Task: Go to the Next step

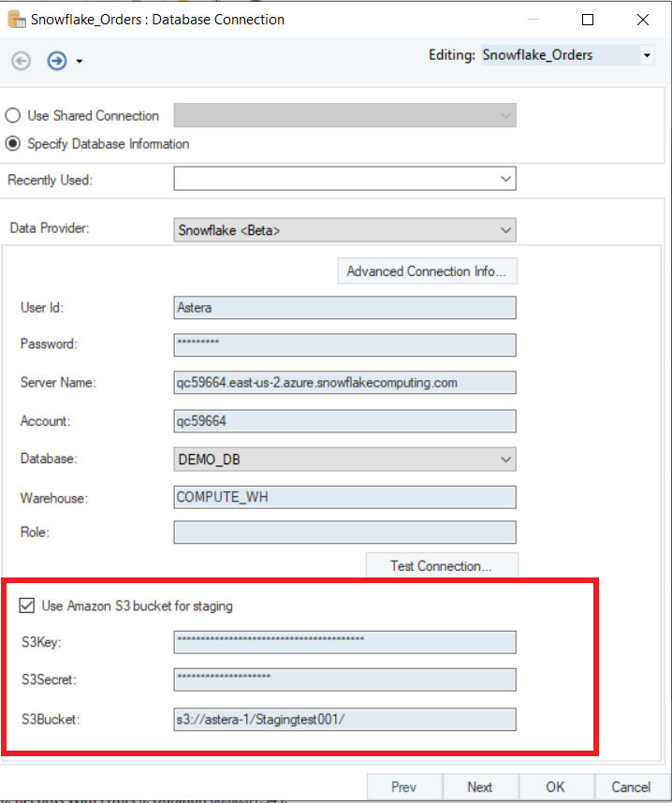Action: coord(479,787)
